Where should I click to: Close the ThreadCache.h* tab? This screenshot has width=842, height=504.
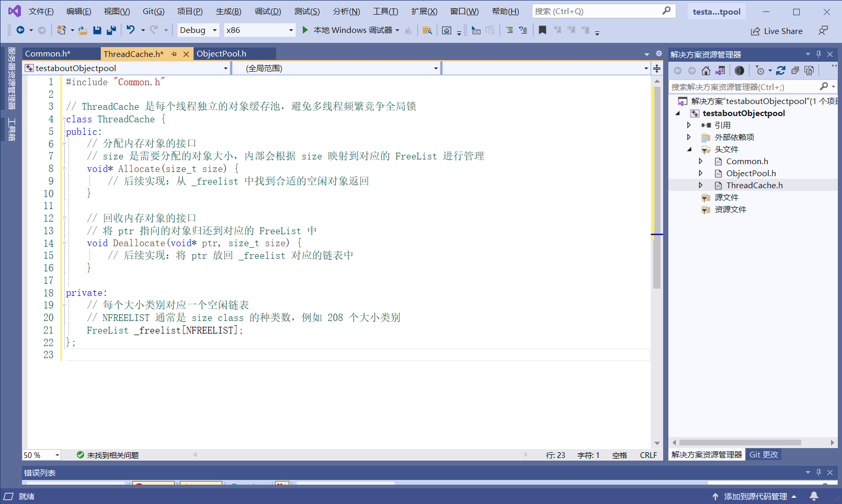[x=186, y=54]
